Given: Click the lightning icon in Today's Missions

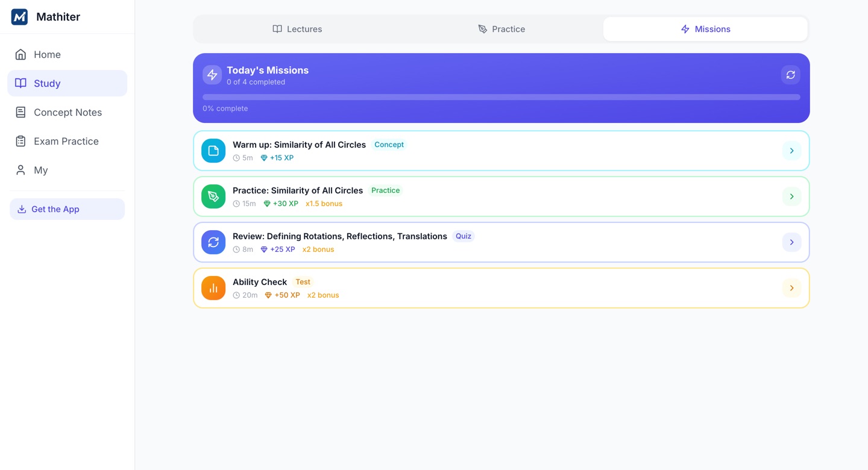Looking at the screenshot, I should [x=212, y=75].
